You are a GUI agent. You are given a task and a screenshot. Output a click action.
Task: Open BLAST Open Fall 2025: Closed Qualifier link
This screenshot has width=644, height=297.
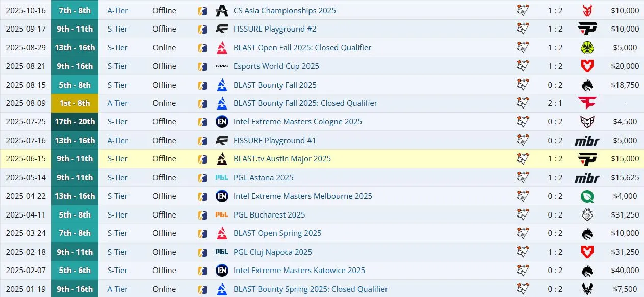(x=302, y=48)
